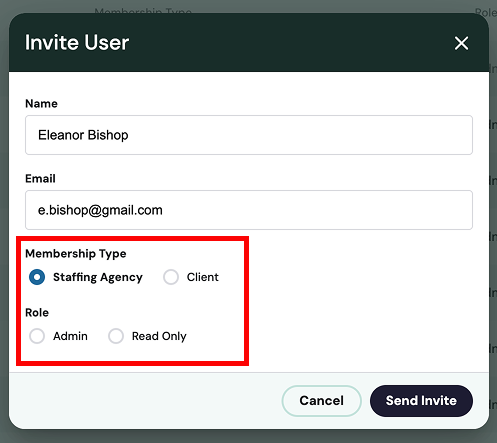Pick the Read Only role radio button

click(116, 336)
